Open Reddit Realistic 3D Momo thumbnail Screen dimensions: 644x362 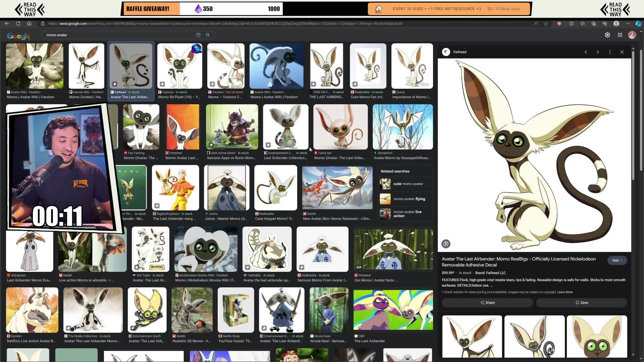tap(192, 310)
